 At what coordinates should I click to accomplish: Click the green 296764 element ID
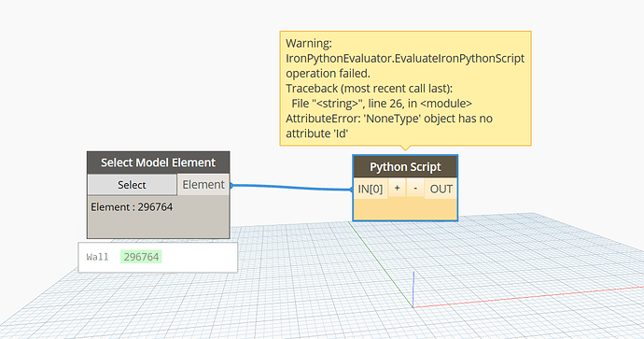[141, 257]
